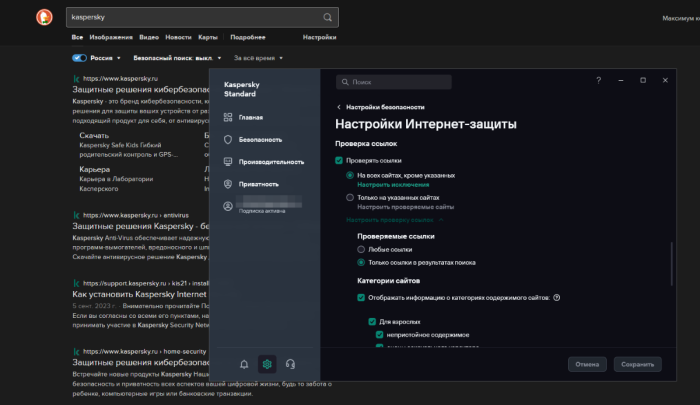This screenshot has height=405, width=700.
Task: Click the Kaspersky settings vertical scrollbar
Action: click(671, 264)
